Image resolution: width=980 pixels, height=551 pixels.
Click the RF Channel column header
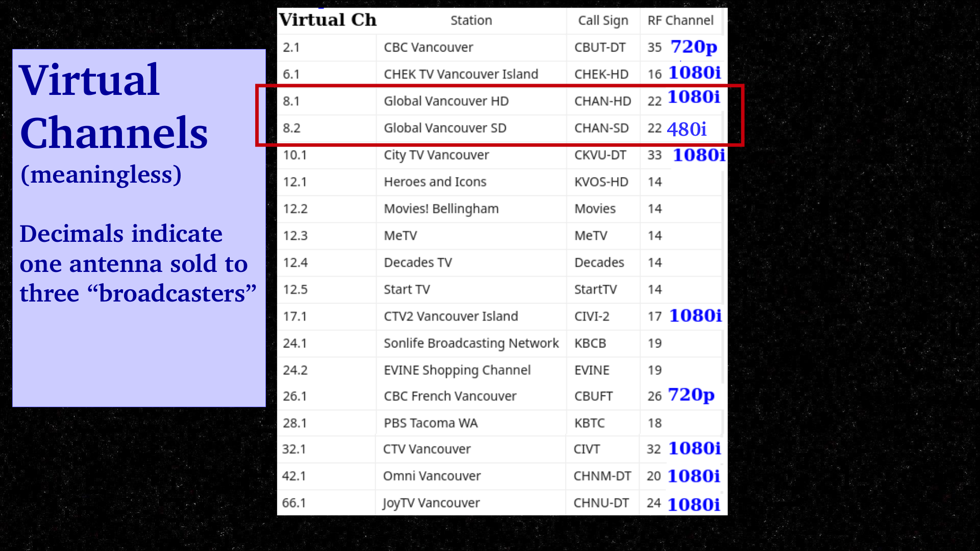coord(680,20)
